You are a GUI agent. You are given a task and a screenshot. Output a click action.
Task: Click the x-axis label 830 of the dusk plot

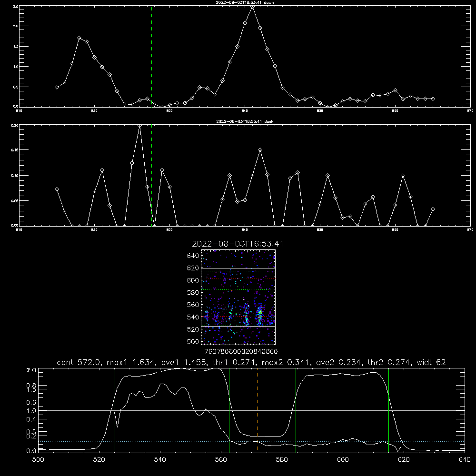[x=169, y=230]
